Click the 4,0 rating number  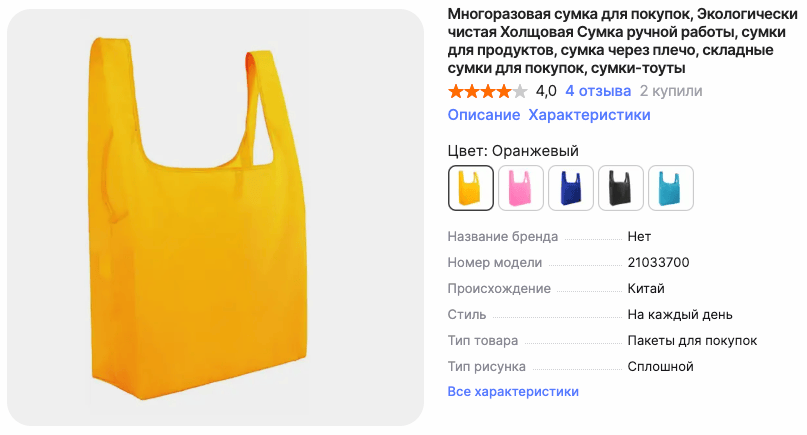pyautogui.click(x=546, y=91)
